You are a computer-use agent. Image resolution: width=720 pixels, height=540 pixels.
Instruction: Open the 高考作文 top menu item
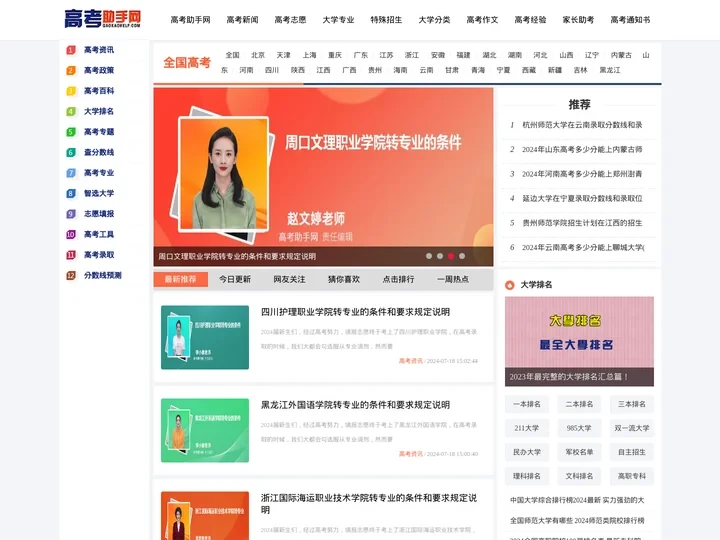tap(482, 20)
